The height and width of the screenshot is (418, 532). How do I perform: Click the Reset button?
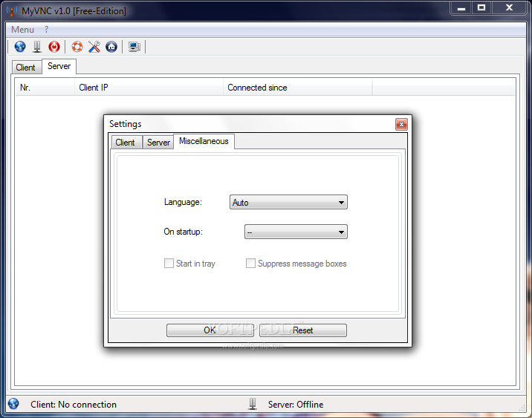point(303,330)
